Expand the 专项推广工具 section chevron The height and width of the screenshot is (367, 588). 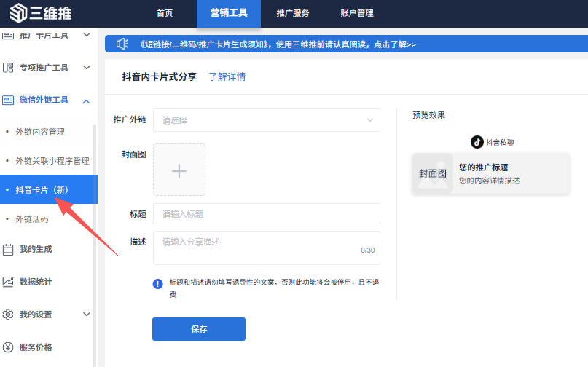coord(86,68)
